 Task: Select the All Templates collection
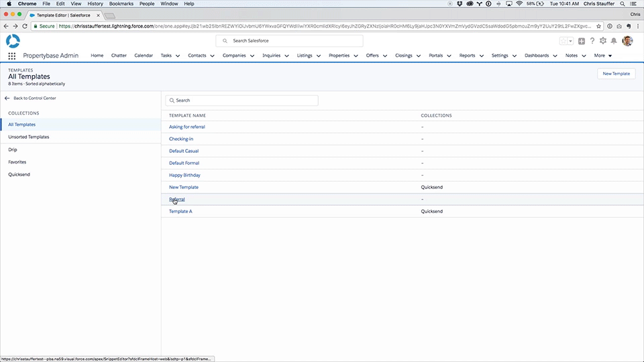tap(80, 125)
